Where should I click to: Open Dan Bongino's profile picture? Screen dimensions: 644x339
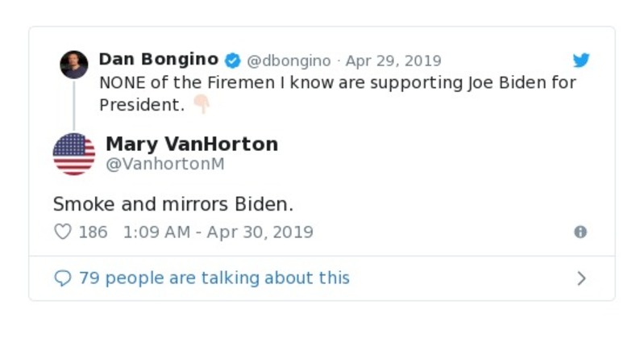(x=74, y=65)
